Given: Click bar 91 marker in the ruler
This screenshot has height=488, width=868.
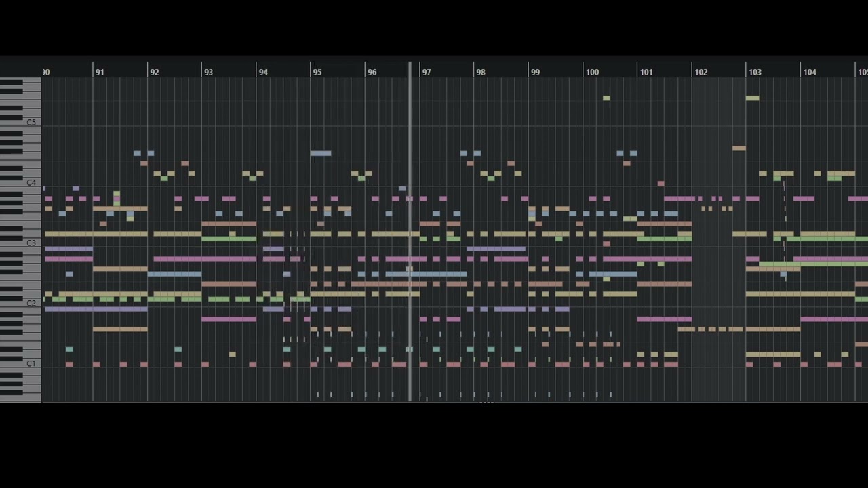Looking at the screenshot, I should 100,72.
